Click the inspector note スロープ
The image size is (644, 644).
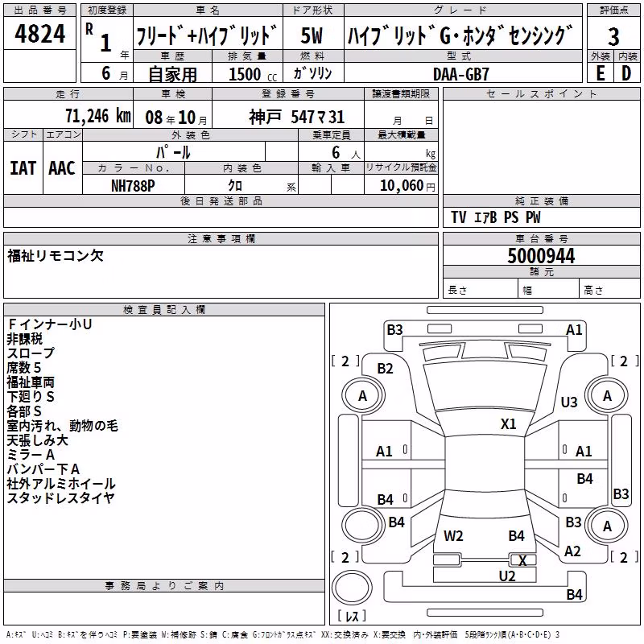coord(31,353)
